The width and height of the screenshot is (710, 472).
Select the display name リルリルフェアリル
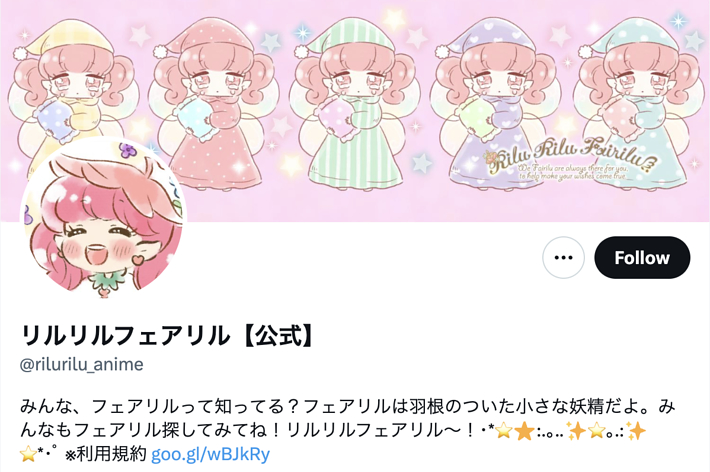125,336
